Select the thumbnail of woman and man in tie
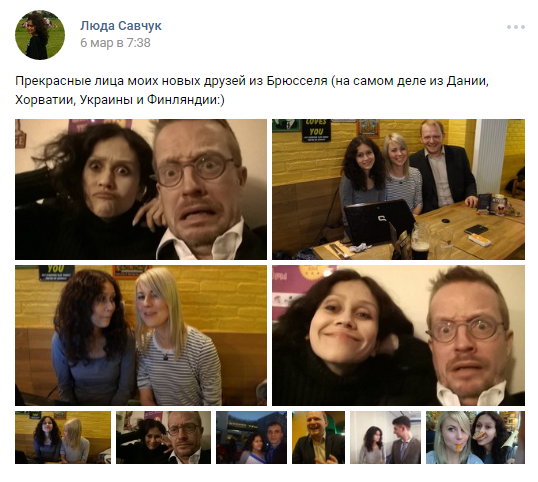 (385, 437)
